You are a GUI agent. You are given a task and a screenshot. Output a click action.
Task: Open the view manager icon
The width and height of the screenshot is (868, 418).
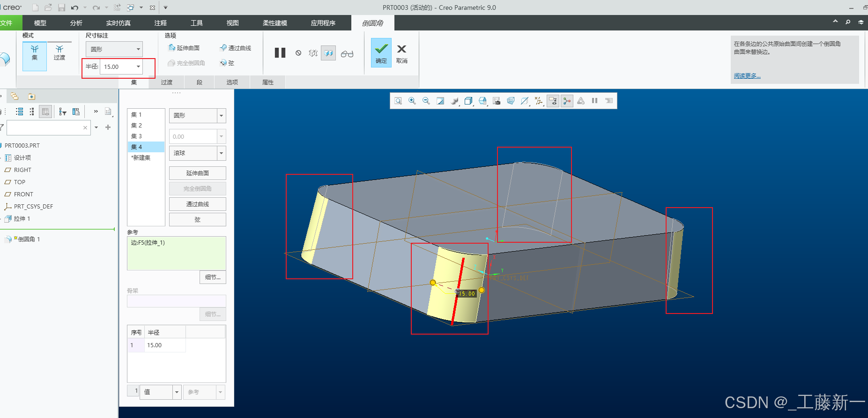click(x=482, y=101)
